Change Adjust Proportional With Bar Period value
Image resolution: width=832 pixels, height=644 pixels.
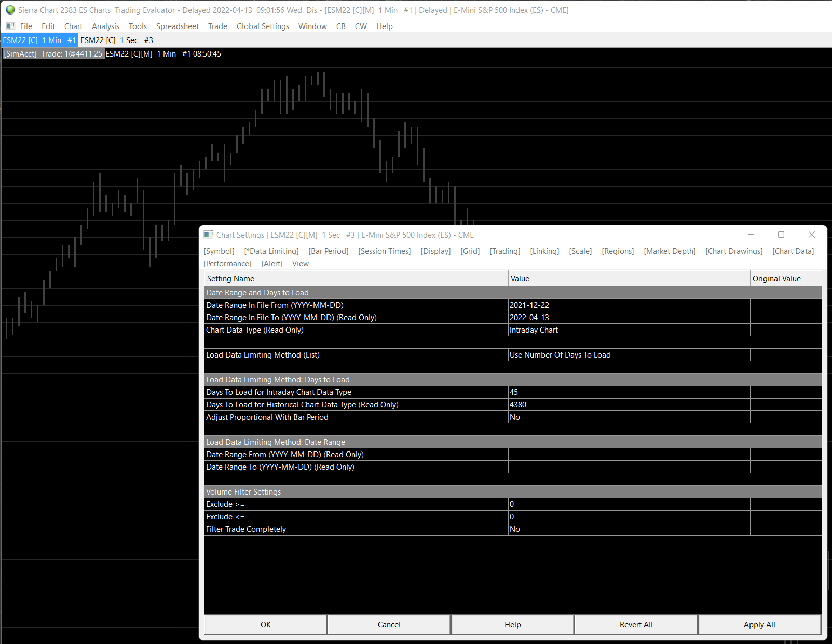629,417
